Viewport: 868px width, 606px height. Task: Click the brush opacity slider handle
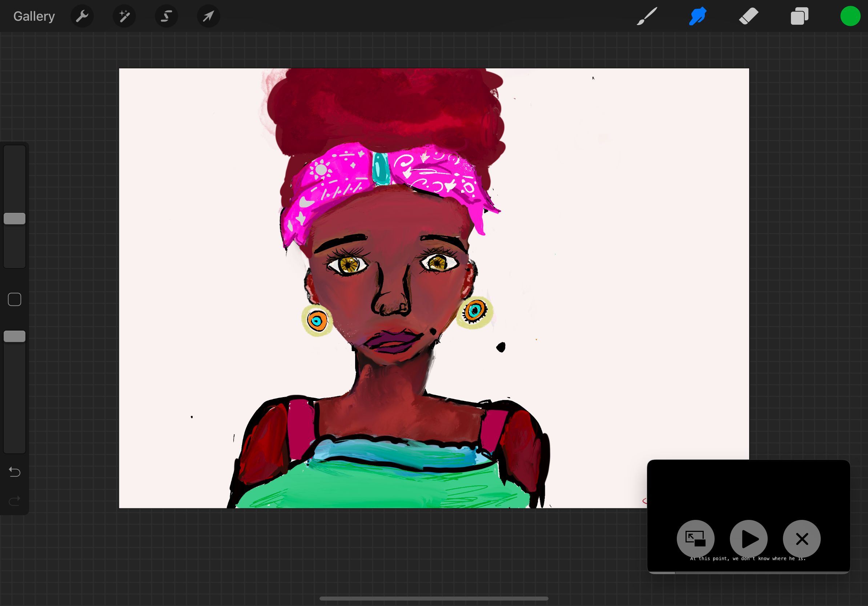(x=15, y=336)
